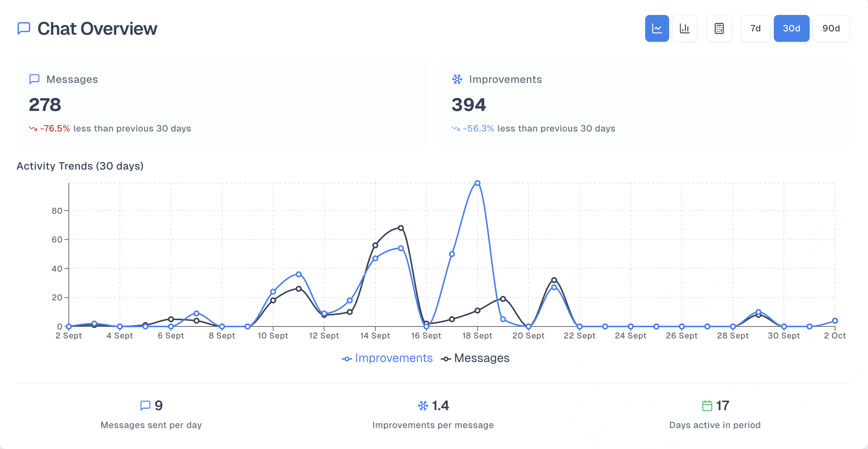Screen dimensions: 868x449
Task: Switch to the bar chart view icon
Action: coord(684,28)
